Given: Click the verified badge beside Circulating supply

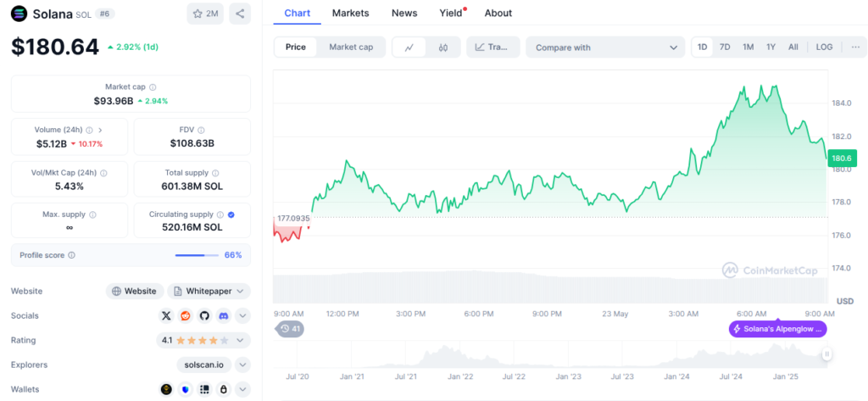Looking at the screenshot, I should (231, 214).
